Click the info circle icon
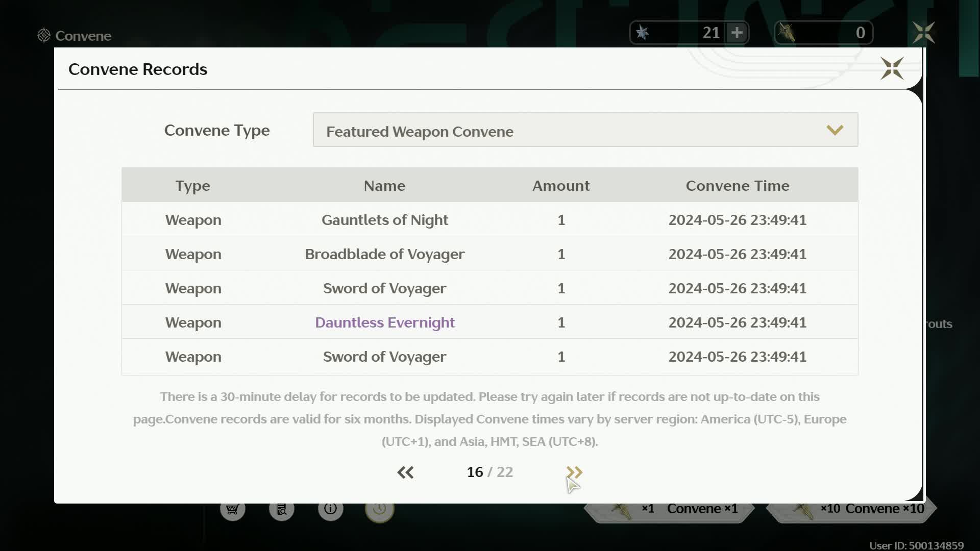The image size is (980, 551). tap(330, 509)
